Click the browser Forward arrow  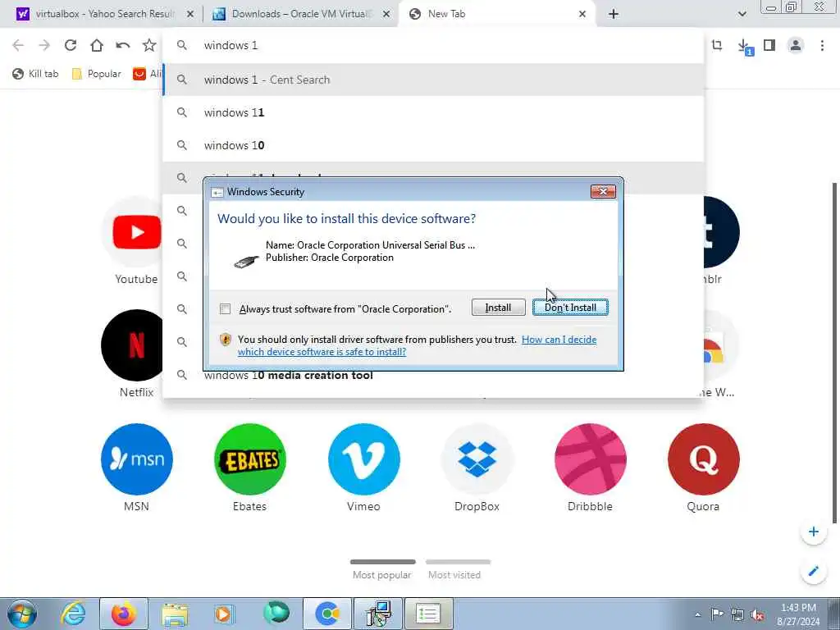(44, 46)
